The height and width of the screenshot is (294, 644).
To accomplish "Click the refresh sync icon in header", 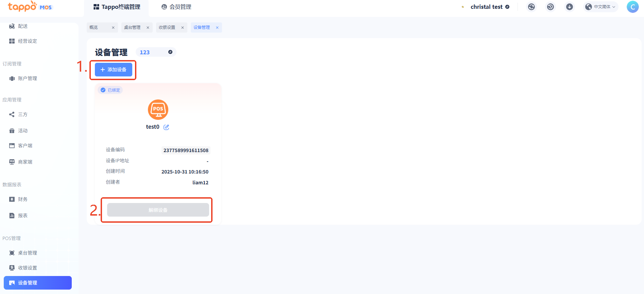I will click(531, 7).
